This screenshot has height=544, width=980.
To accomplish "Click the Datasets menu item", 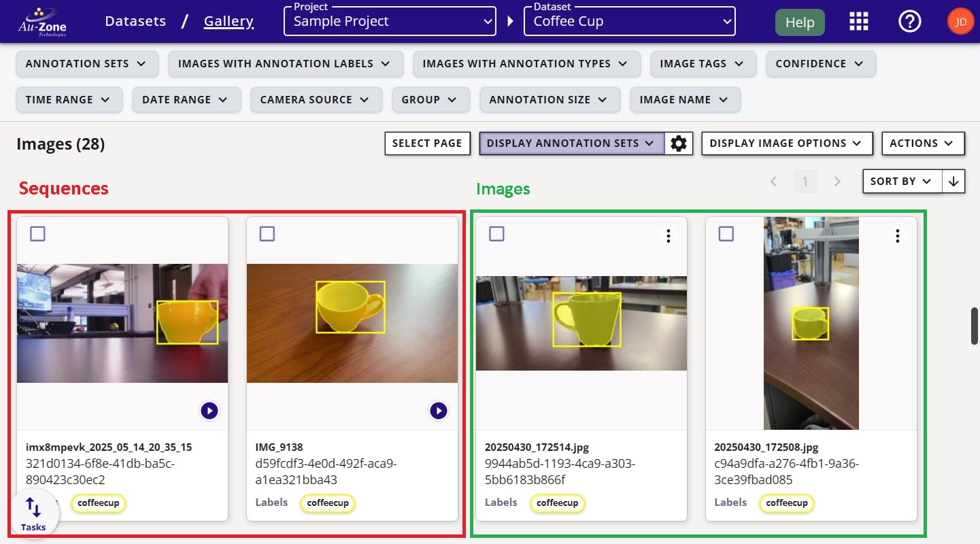I will [x=135, y=21].
